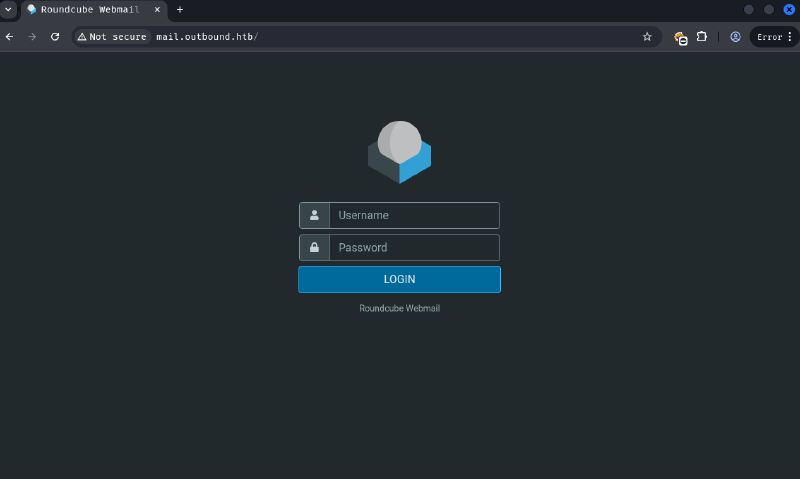
Task: Show site info via Not secure badge
Action: point(112,37)
